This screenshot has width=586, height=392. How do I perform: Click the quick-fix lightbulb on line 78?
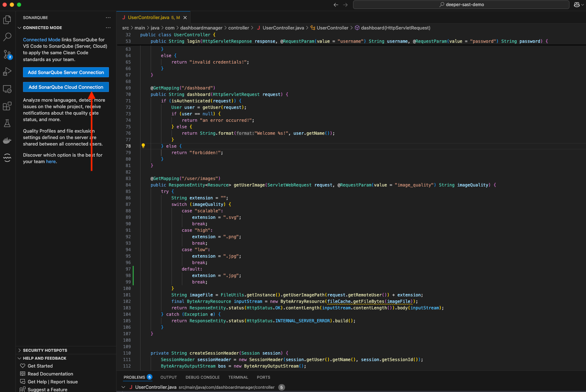tap(143, 146)
